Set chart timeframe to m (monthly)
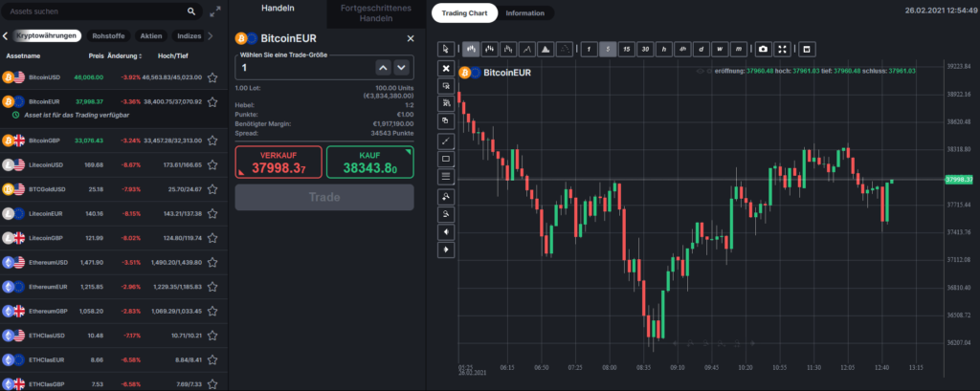Screen dimensions: 980x391 tap(740, 49)
